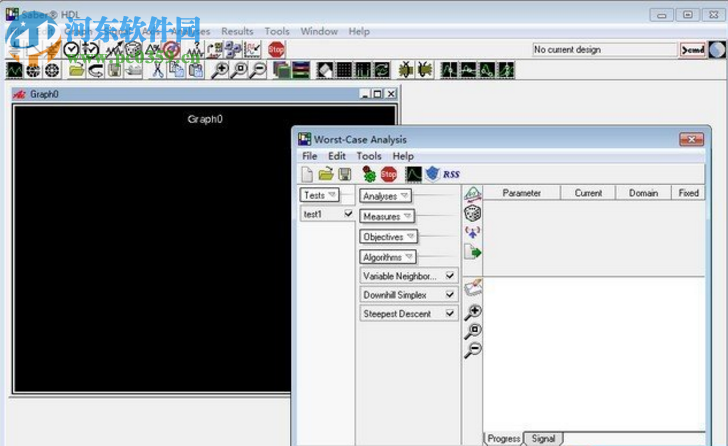The width and height of the screenshot is (728, 446).
Task: Click the green gear run icon in Worst-Case Analysis
Action: [369, 175]
